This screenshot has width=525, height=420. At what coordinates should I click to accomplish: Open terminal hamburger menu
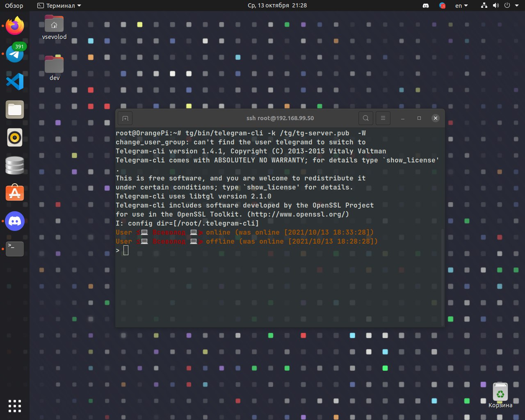[383, 118]
